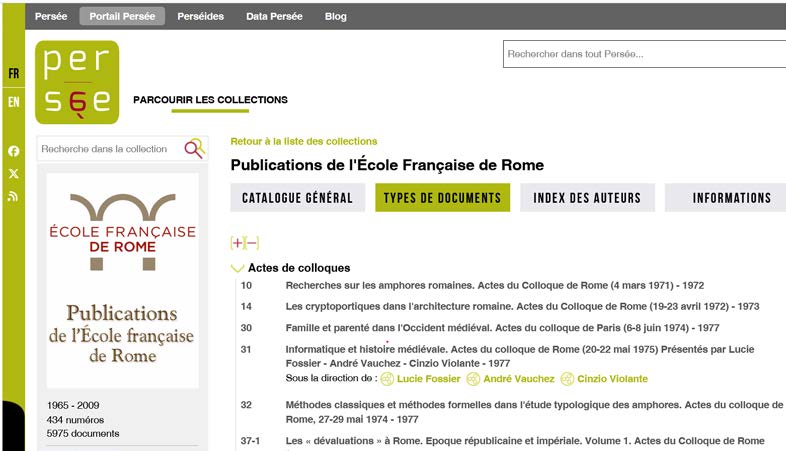Click author icon beside André Vauchez
The height and width of the screenshot is (451, 786).
coord(473,379)
